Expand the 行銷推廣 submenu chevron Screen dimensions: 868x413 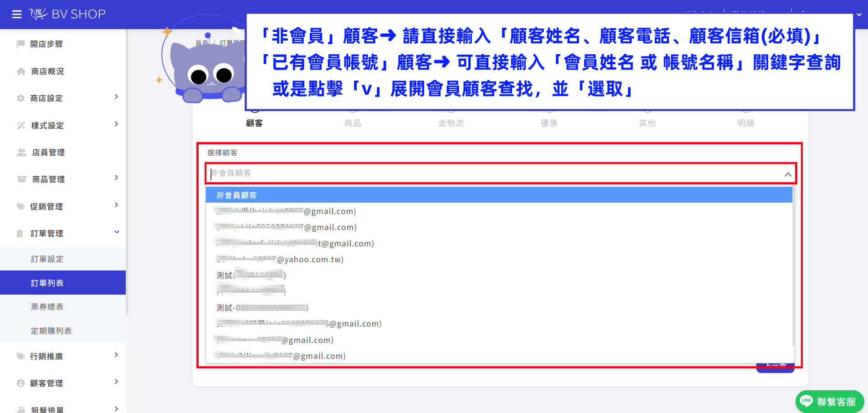116,355
